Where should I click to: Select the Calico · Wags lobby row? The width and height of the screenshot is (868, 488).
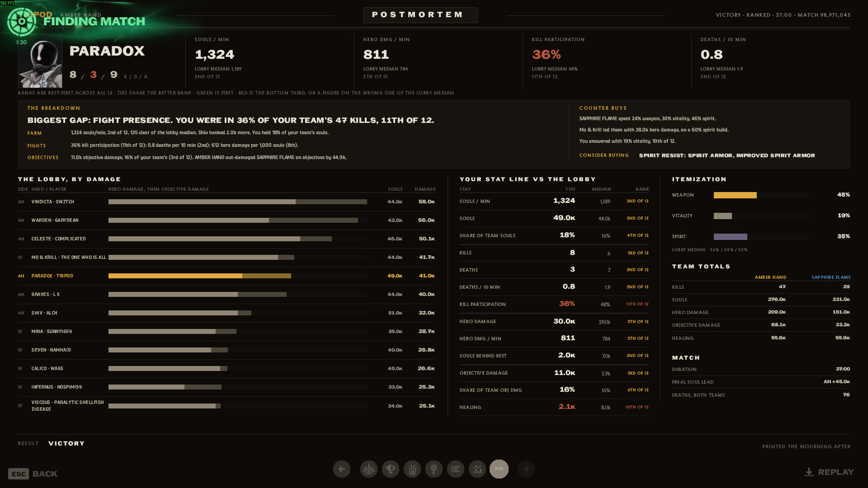226,369
